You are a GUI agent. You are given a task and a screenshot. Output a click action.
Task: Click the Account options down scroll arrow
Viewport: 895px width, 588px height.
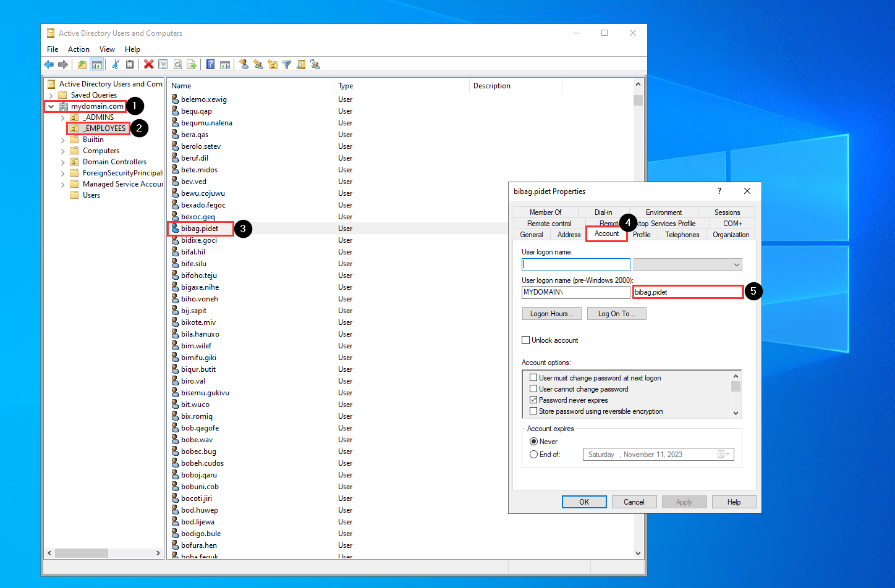[736, 413]
